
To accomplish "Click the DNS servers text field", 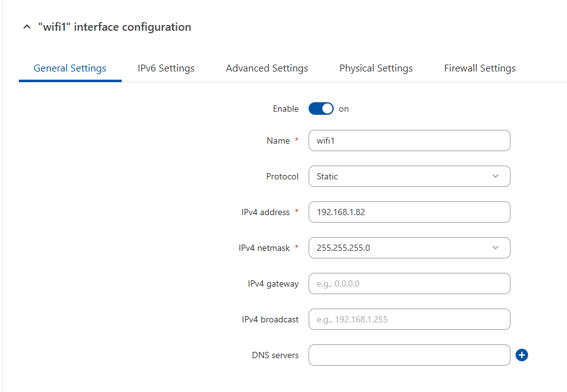I will [x=409, y=355].
